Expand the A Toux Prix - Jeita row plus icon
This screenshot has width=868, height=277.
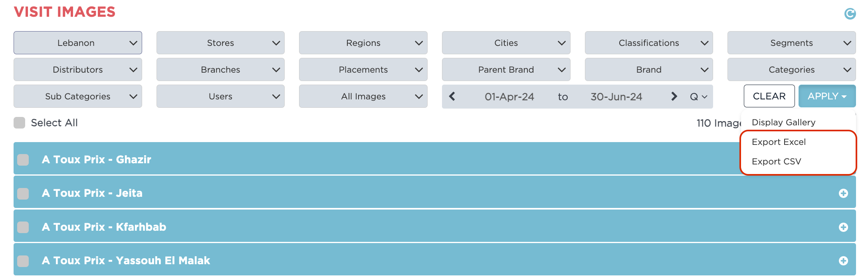point(843,193)
